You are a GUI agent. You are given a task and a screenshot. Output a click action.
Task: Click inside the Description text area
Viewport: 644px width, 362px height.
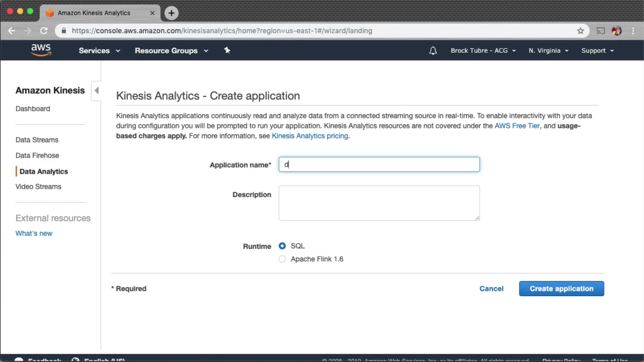click(x=379, y=203)
